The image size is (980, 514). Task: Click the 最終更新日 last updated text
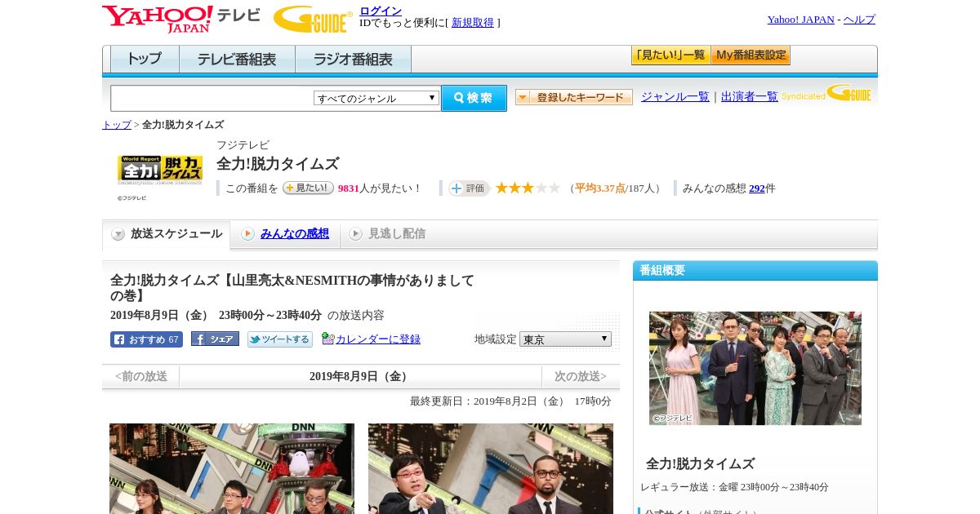(x=510, y=401)
